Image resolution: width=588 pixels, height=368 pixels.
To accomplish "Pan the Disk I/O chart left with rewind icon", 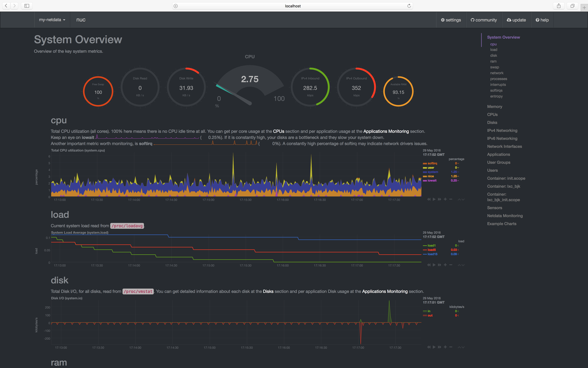I will click(x=429, y=347).
